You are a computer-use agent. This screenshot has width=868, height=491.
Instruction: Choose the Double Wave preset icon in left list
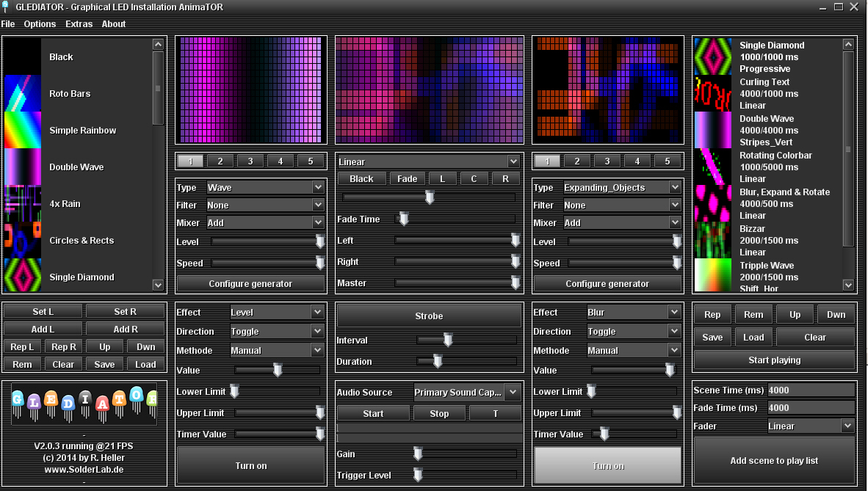[x=23, y=167]
